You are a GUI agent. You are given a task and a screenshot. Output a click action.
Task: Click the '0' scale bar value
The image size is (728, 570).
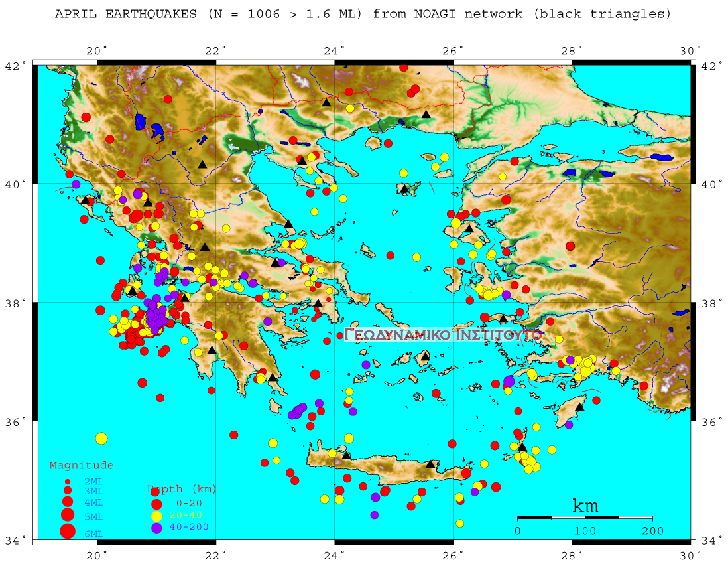click(518, 531)
